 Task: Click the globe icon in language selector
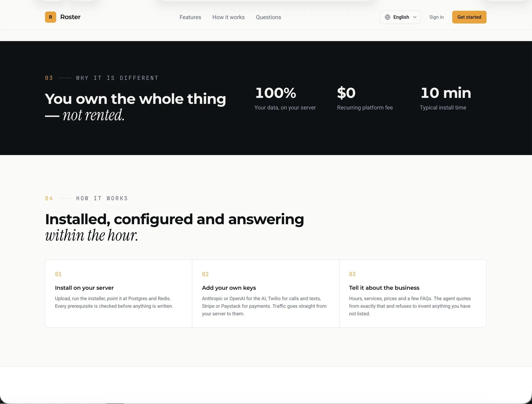coord(388,17)
